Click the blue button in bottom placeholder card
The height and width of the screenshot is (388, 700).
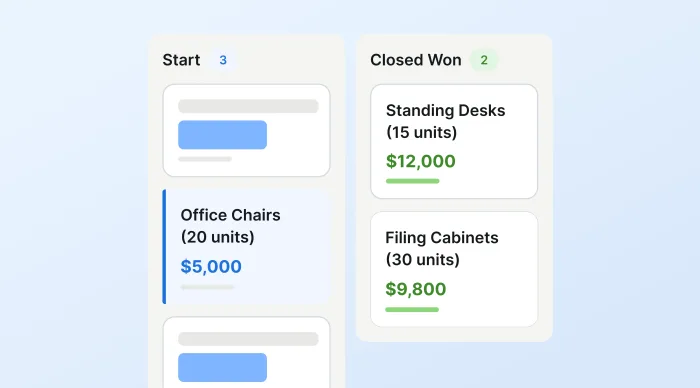click(x=222, y=367)
